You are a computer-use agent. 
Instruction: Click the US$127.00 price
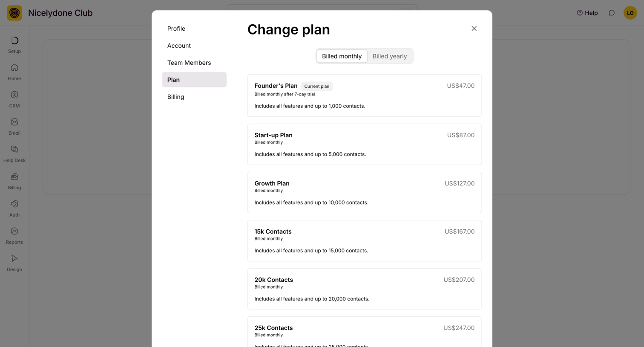click(460, 183)
